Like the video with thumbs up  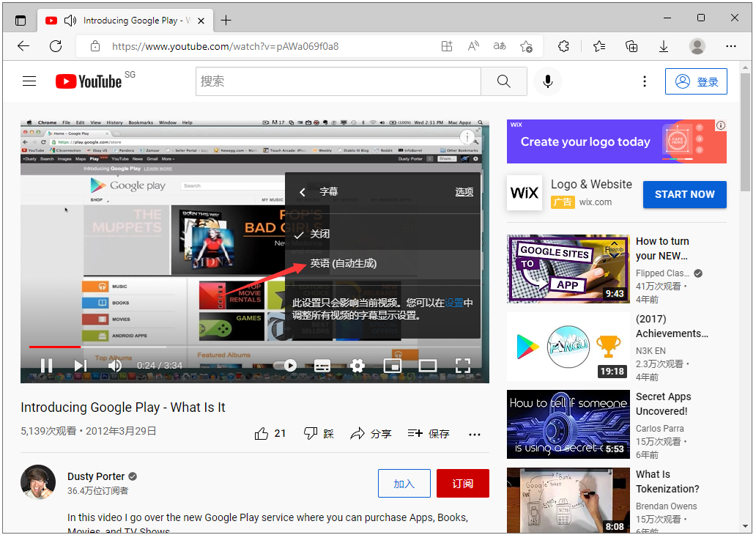[x=270, y=434]
